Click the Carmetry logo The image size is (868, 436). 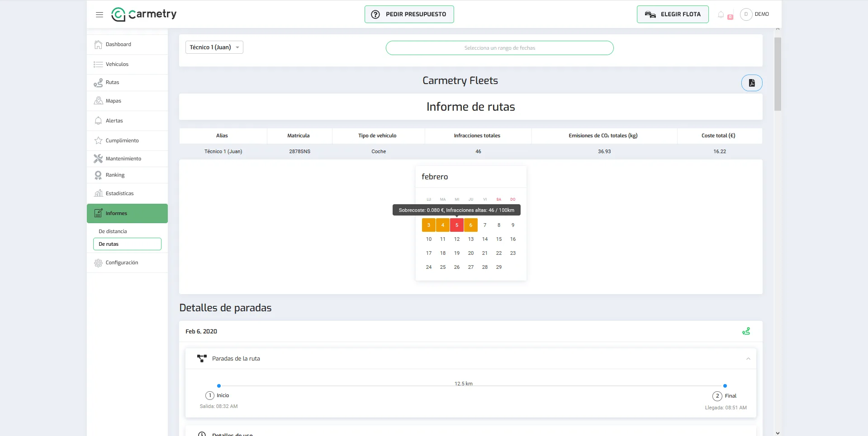(x=144, y=14)
